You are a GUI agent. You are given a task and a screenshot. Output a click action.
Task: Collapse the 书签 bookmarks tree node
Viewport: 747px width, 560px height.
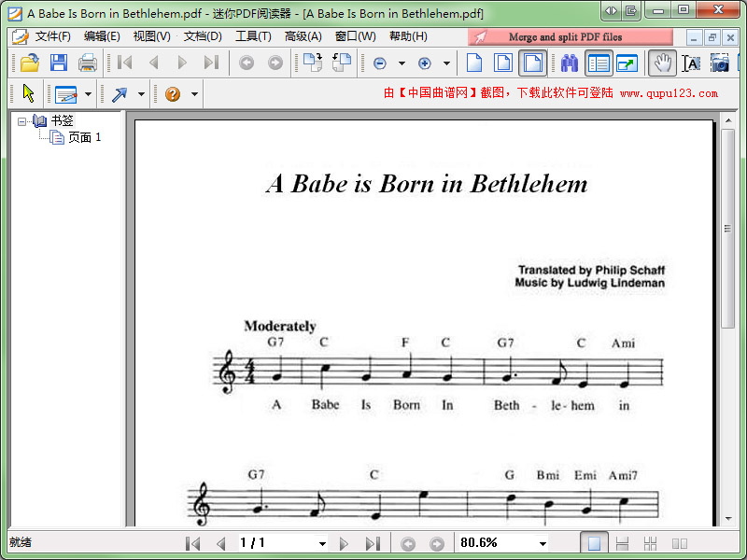pos(22,121)
